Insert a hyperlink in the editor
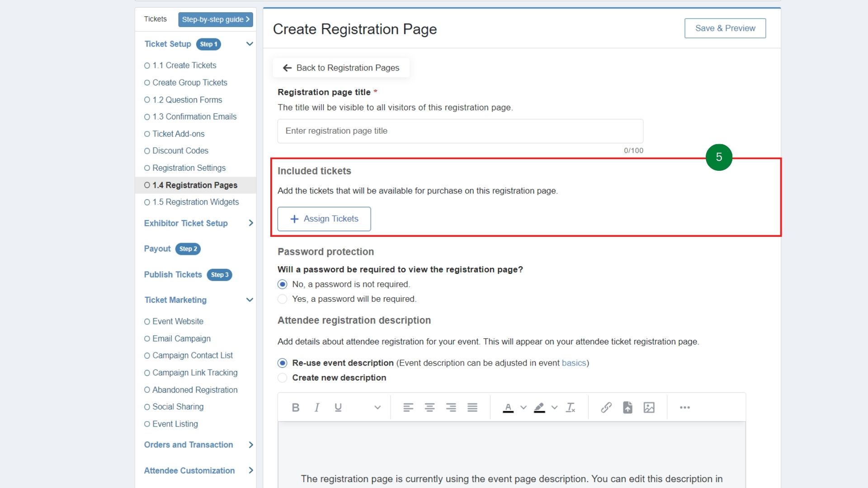Screen dimensions: 868x488 tap(605, 407)
